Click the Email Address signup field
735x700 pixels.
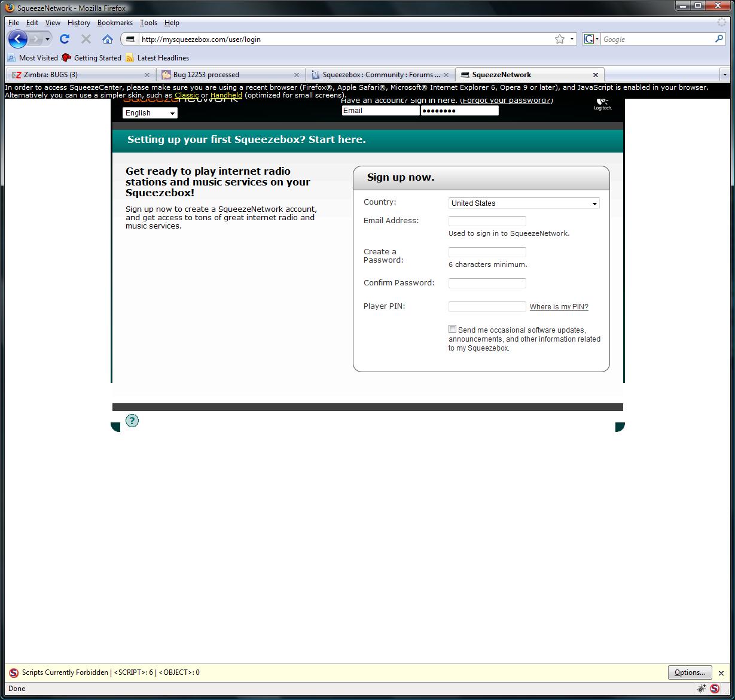[487, 221]
